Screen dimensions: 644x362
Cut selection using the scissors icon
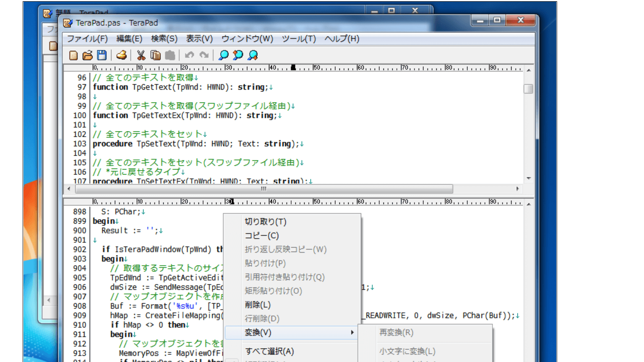click(141, 55)
